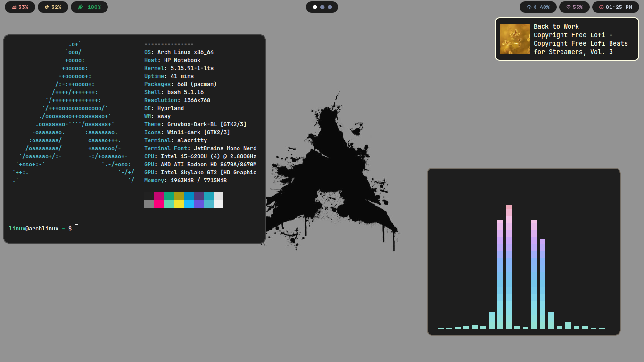
Task: Click the 40% volume value
Action: tap(545, 7)
